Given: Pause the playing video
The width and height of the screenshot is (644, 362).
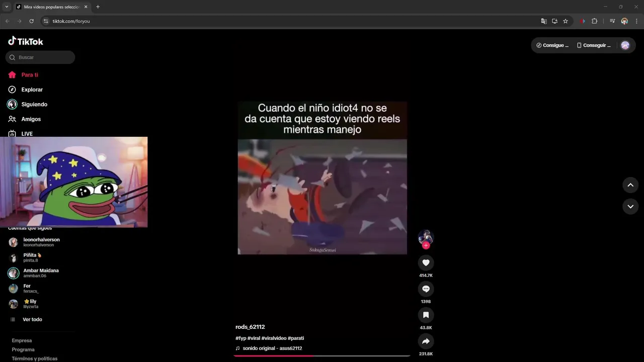Looking at the screenshot, I should pyautogui.click(x=322, y=178).
